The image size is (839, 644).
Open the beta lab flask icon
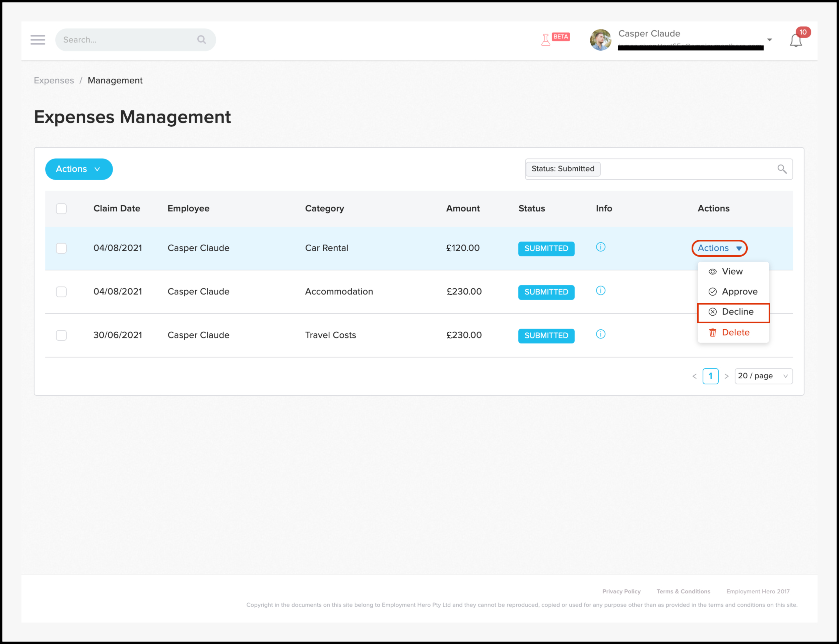pos(546,40)
